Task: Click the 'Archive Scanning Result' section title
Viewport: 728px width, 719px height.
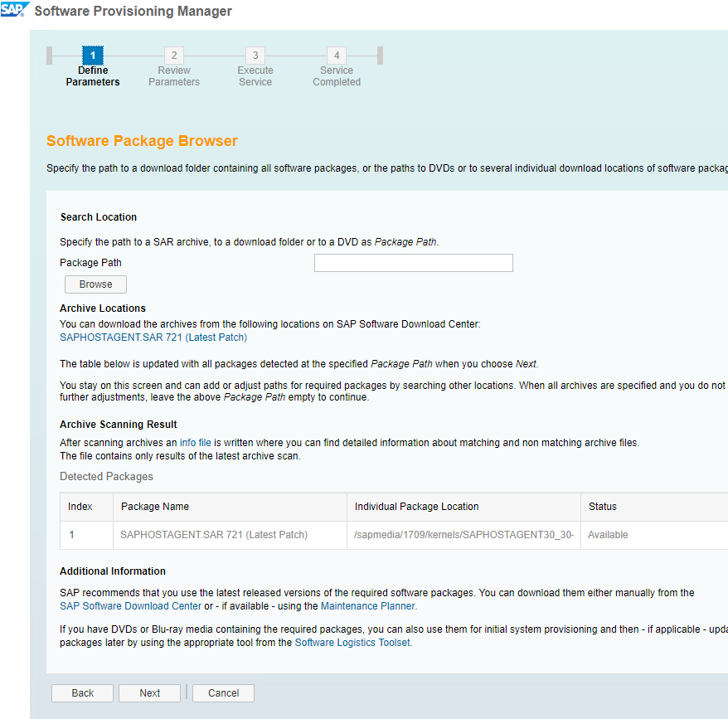Action: pos(119,425)
